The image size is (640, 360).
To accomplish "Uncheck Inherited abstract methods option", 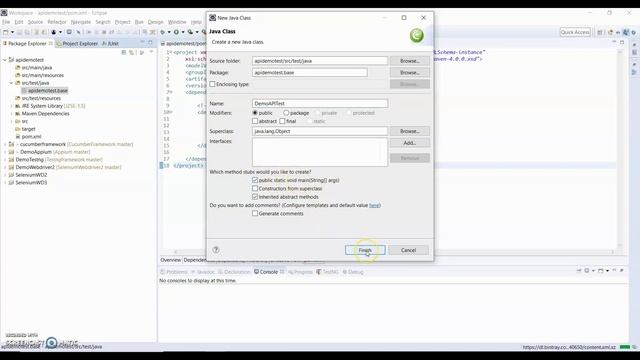I will click(255, 197).
